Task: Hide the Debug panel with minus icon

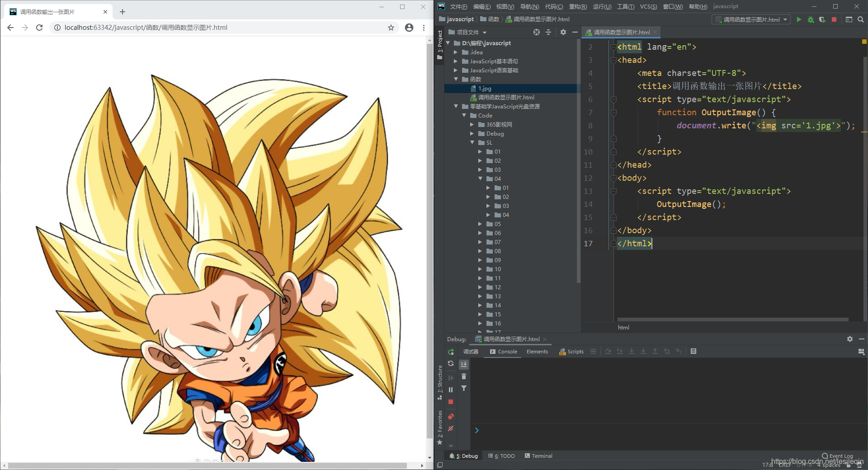Action: (x=862, y=339)
